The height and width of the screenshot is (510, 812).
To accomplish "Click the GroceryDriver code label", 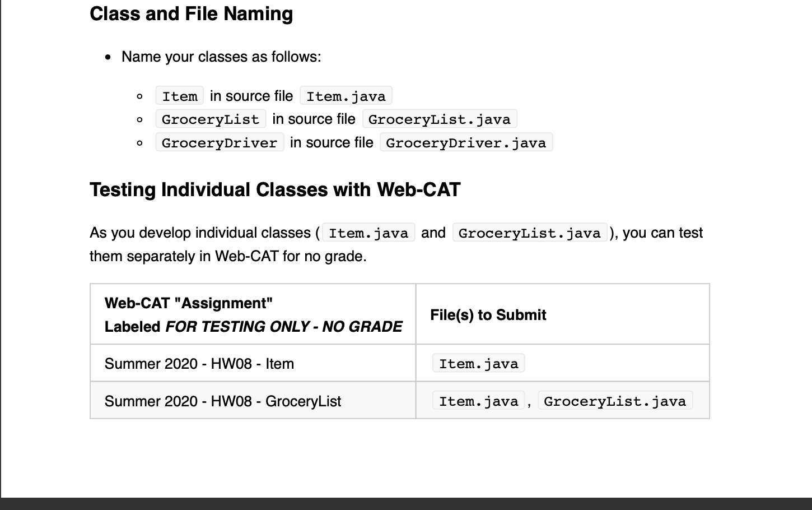I will coord(219,142).
